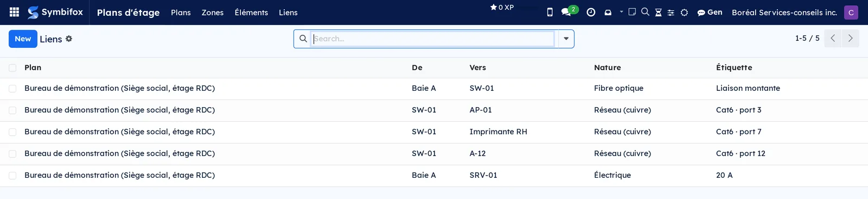The image size is (868, 199).
Task: Sort by the Plan column header
Action: point(33,67)
